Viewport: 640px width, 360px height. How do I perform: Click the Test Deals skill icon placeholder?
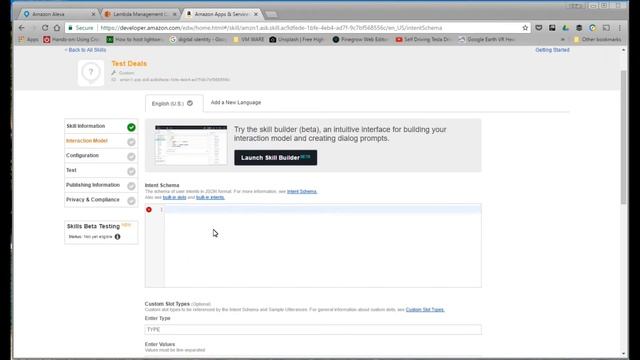click(91, 73)
